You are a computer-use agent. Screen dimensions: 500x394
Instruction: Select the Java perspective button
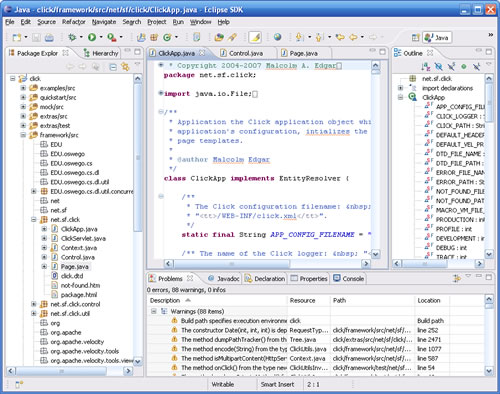[x=437, y=37]
